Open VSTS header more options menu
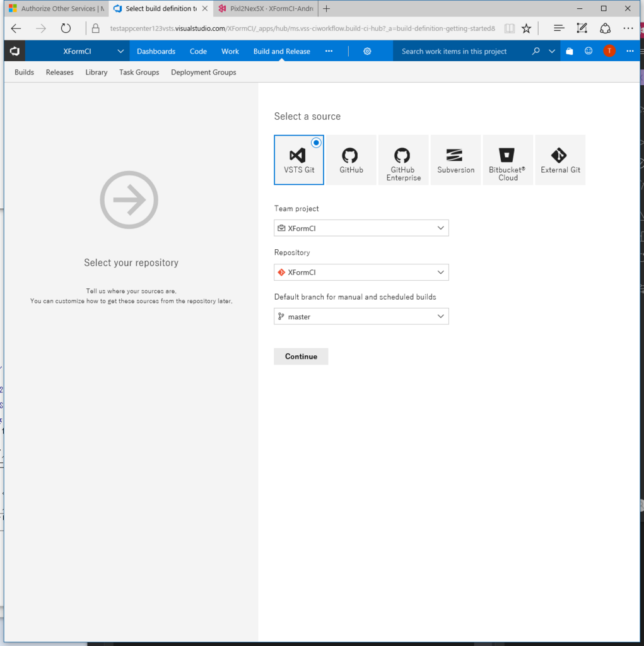This screenshot has height=646, width=644. coord(630,51)
